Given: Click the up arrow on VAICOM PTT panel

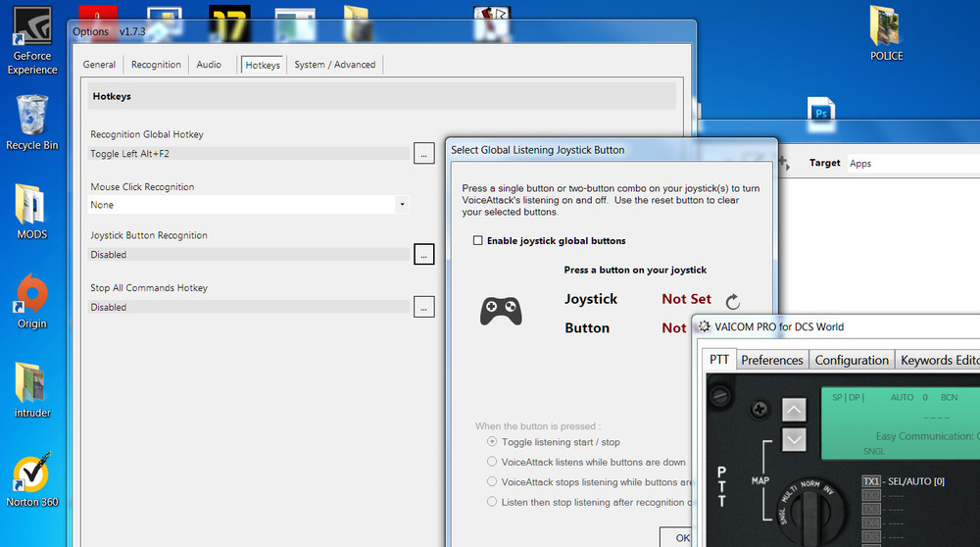Looking at the screenshot, I should tap(794, 410).
